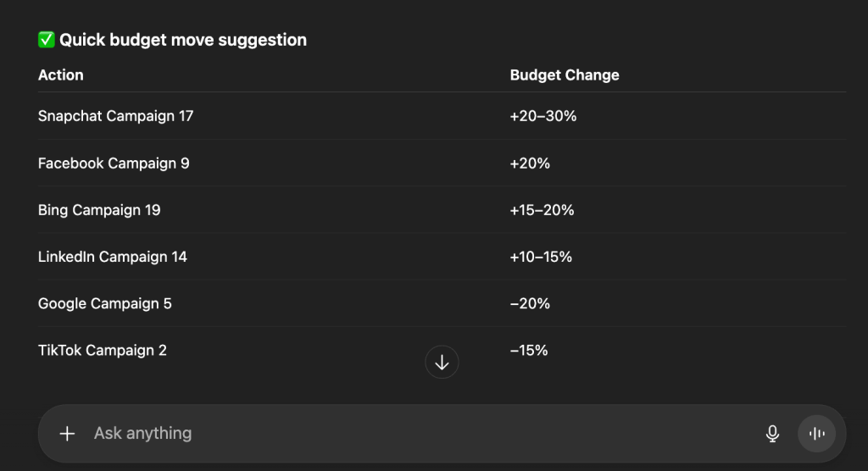Click the scroll-to-bottom arrow button
This screenshot has height=471, width=868.
(x=442, y=363)
